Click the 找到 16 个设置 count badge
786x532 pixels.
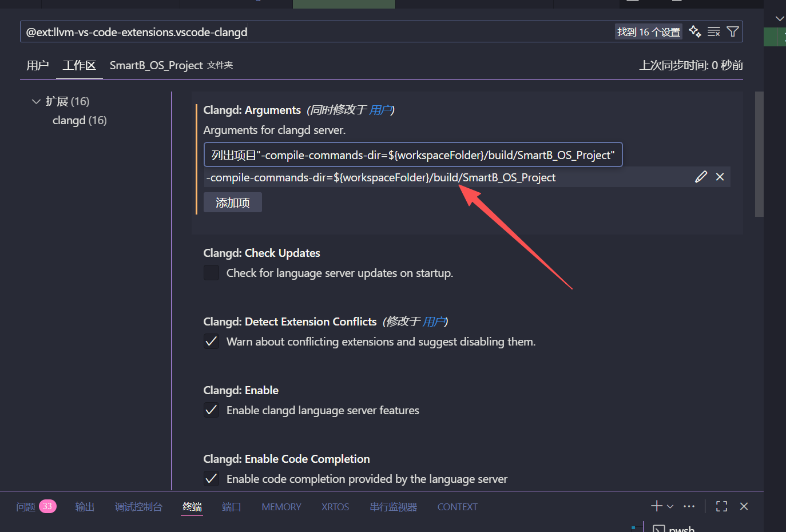(x=649, y=32)
